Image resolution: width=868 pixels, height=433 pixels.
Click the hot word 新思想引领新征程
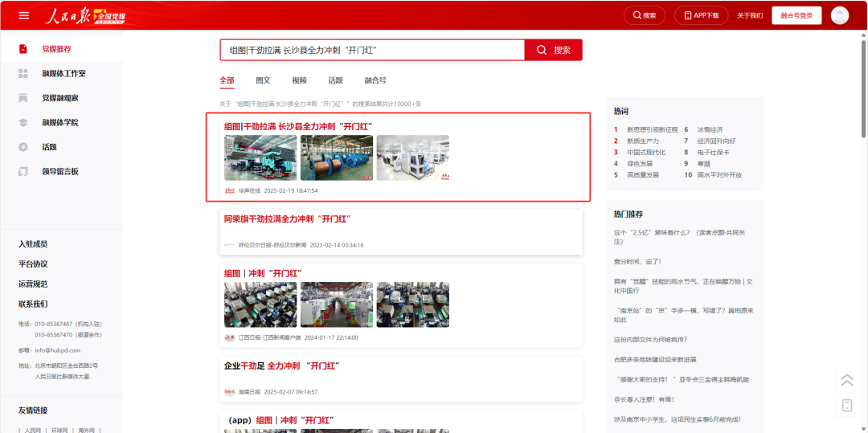click(652, 129)
